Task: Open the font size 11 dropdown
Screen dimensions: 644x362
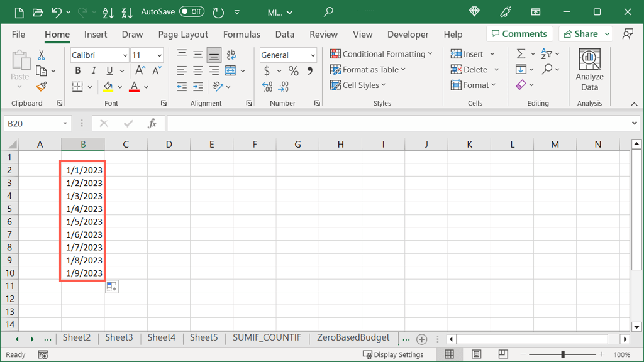Action: pyautogui.click(x=159, y=55)
